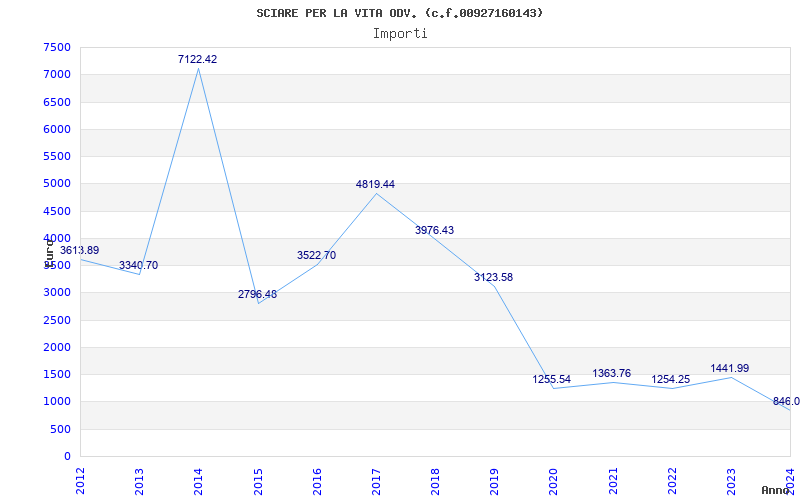Click the 1000 y-axis label
Viewport: 800px width, 500px height.
click(57, 402)
